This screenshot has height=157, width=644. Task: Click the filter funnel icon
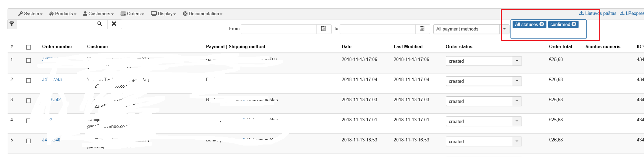pyautogui.click(x=12, y=24)
